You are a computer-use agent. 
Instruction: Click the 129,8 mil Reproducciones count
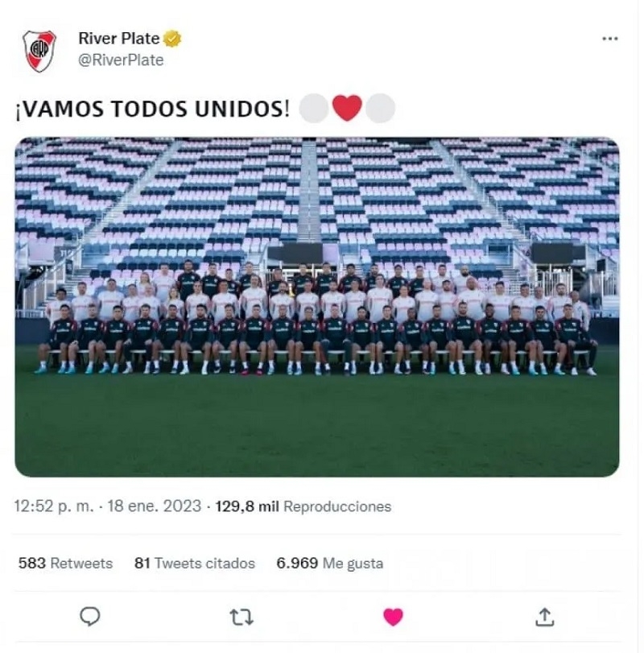(303, 506)
